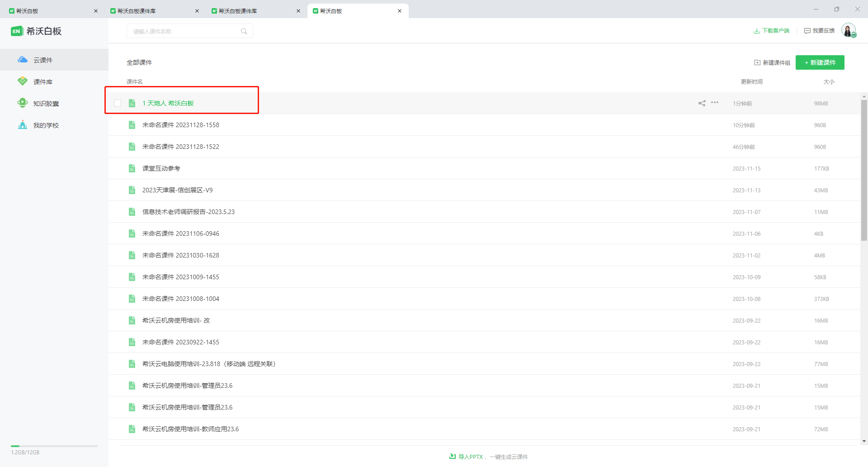Open 2023天津展-信创展区-V9 courseware
Screen dimensions: 868x467
tap(177, 190)
